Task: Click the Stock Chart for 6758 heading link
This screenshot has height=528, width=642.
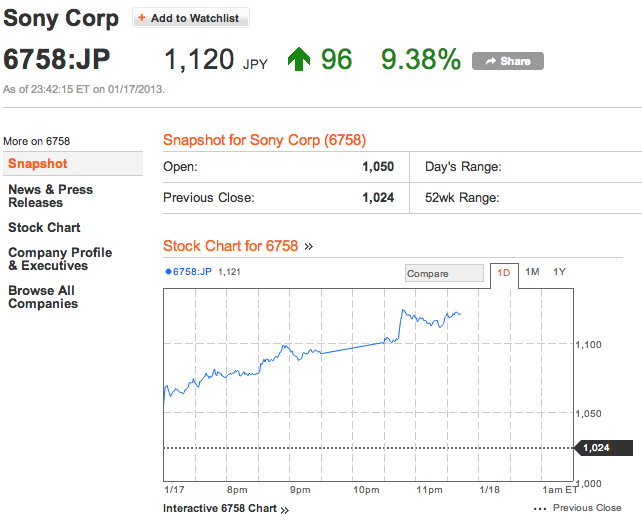Action: [230, 246]
